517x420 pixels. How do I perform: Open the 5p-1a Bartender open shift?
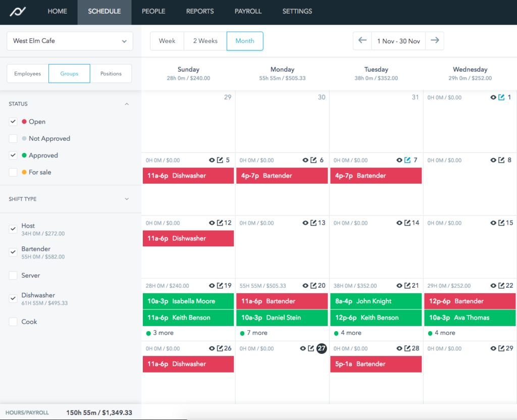pyautogui.click(x=376, y=364)
